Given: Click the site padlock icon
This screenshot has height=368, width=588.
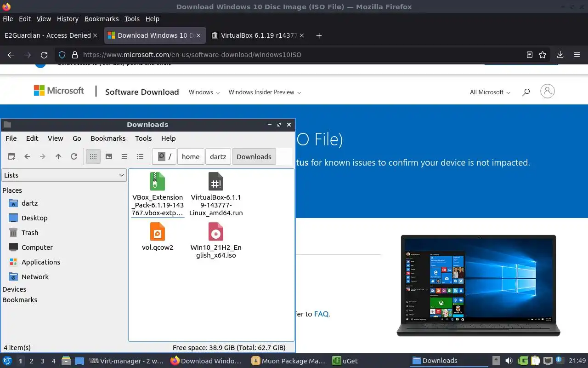Looking at the screenshot, I should tap(75, 55).
